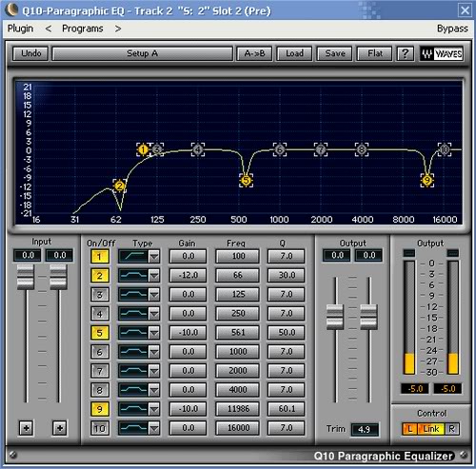Reset right output clip indicator
The image size is (476, 469).
pos(453,253)
